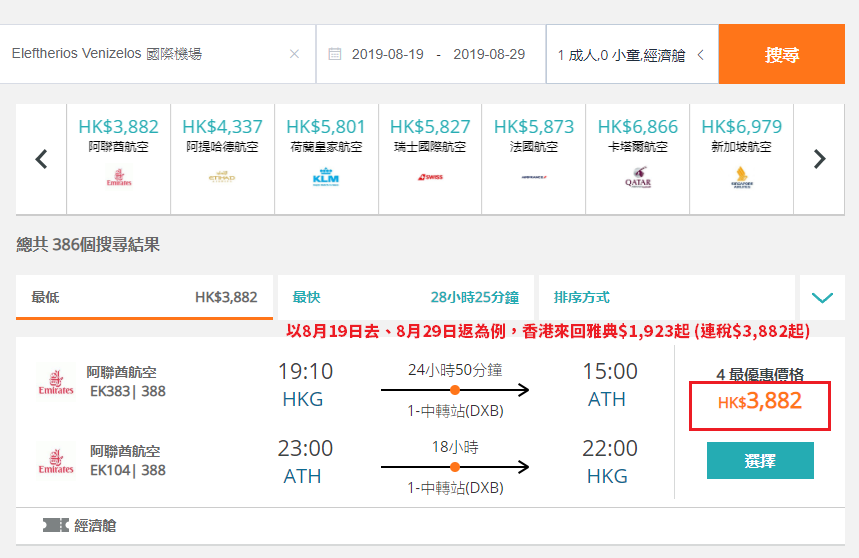Filter by 卡塔爾航空 HK$6,866 card

click(638, 159)
